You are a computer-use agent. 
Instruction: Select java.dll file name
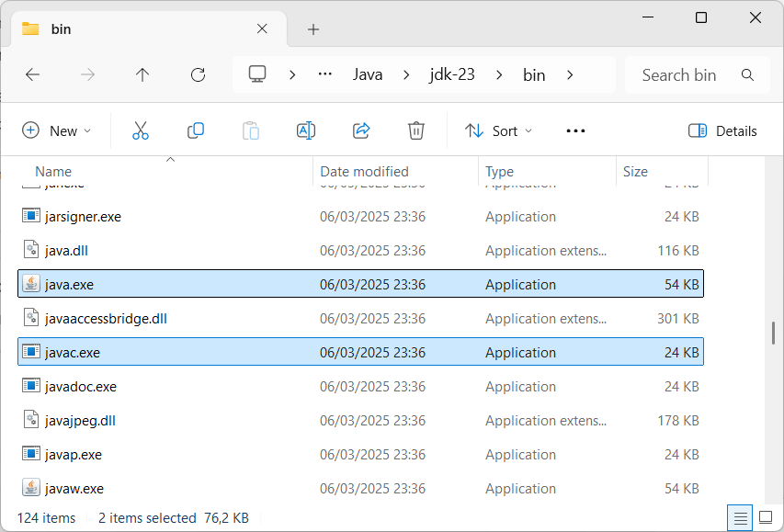(x=66, y=251)
